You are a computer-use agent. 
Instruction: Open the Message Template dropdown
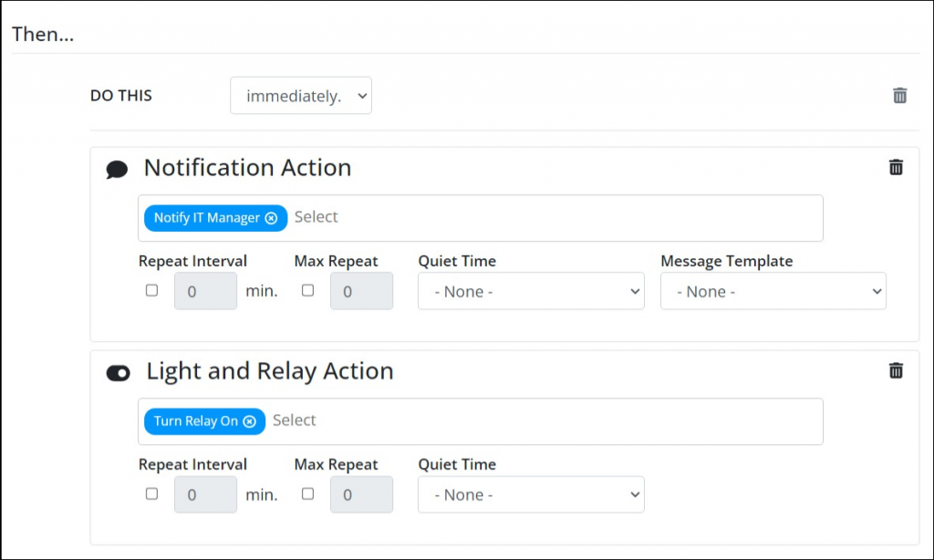coord(773,291)
